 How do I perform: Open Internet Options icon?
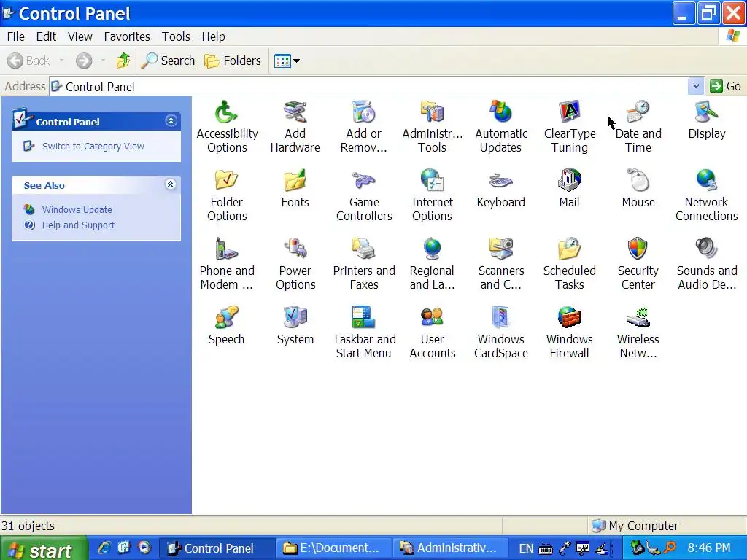[432, 181]
